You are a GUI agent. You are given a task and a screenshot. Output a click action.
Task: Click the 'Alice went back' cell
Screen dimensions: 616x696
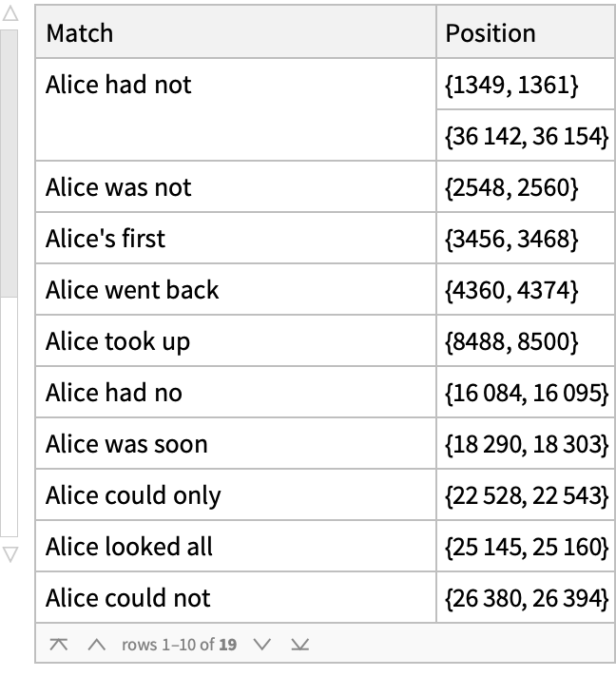[x=132, y=290]
